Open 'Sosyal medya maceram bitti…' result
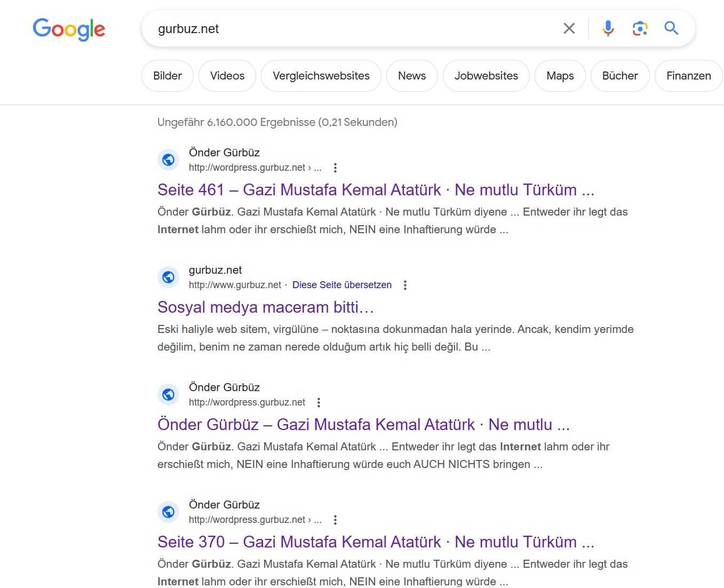This screenshot has width=724, height=588. tap(266, 307)
